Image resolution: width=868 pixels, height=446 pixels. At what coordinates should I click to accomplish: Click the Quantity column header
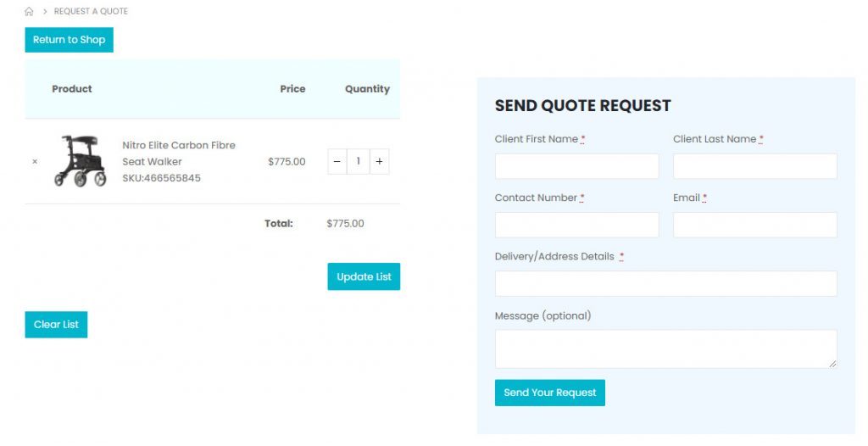point(367,89)
